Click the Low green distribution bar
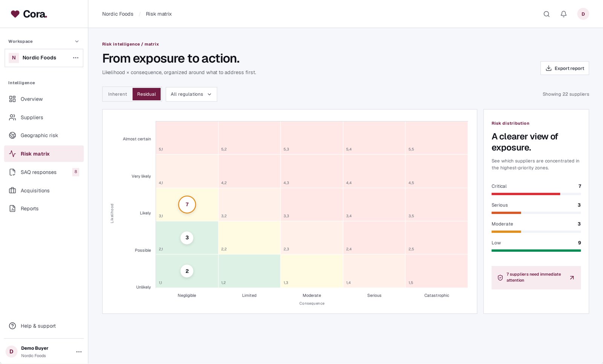This screenshot has width=603, height=364. tap(536, 251)
